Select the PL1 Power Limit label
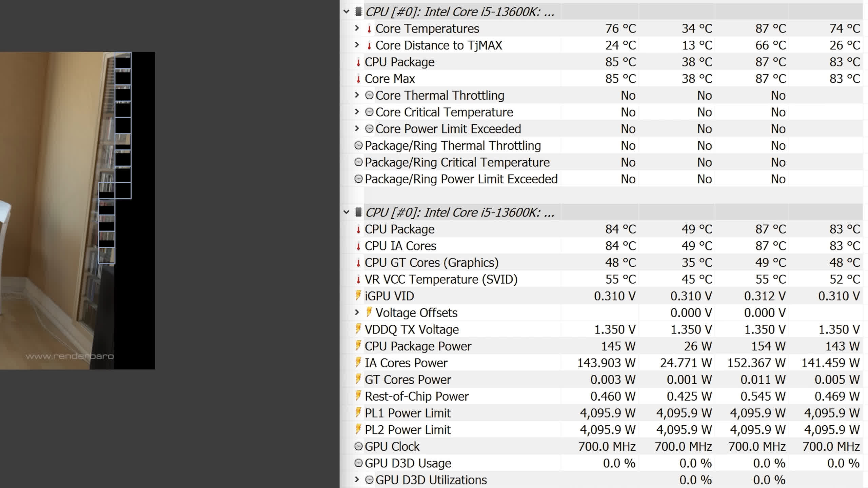Viewport: 868px width, 488px height. click(x=408, y=413)
